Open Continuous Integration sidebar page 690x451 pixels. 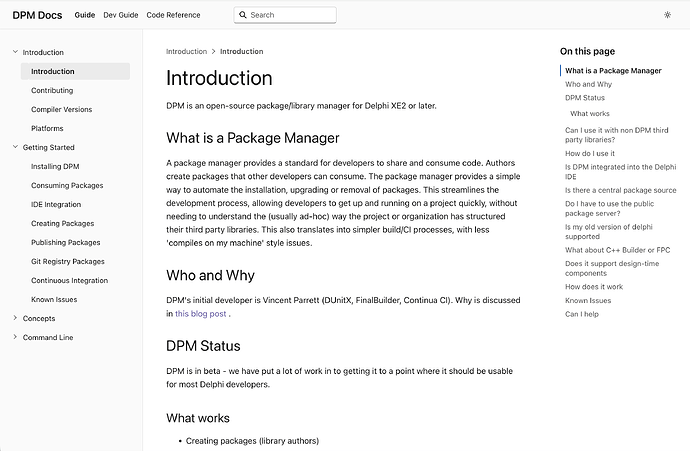click(70, 280)
